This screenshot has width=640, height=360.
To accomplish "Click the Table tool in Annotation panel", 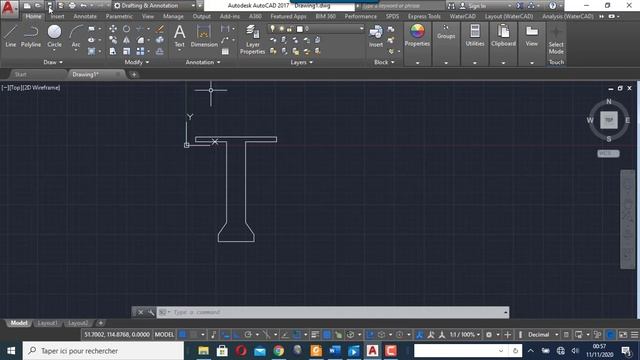I will pos(225,52).
